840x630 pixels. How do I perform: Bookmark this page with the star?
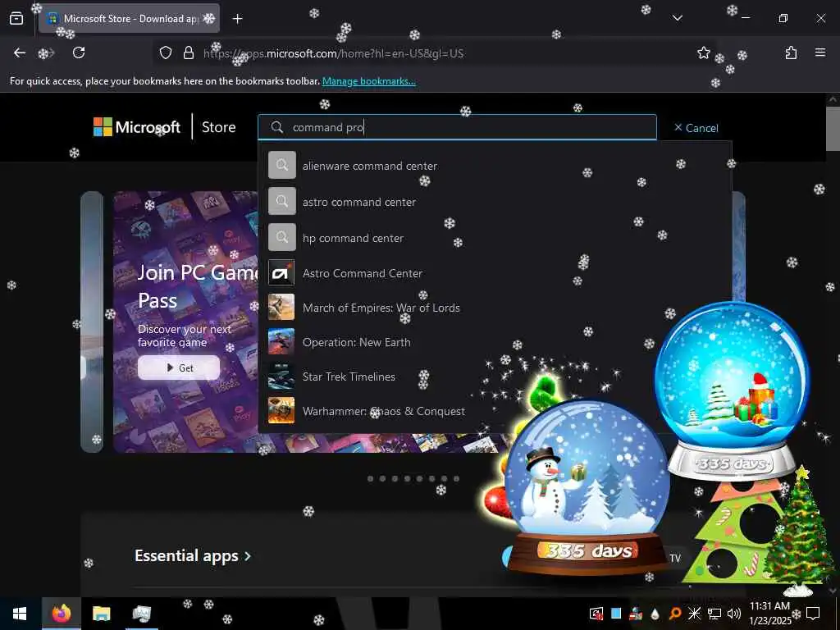(703, 52)
